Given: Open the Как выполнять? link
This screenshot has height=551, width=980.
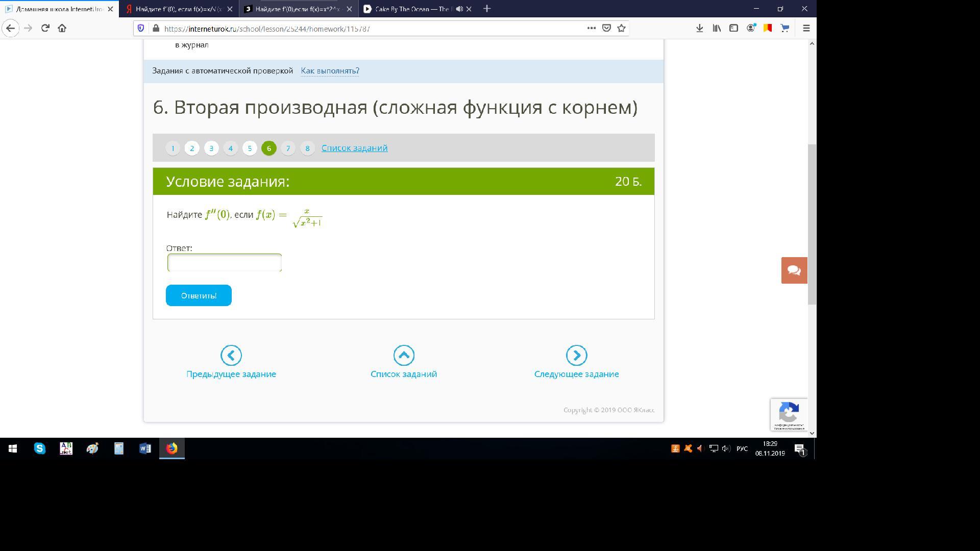Looking at the screenshot, I should 330,70.
